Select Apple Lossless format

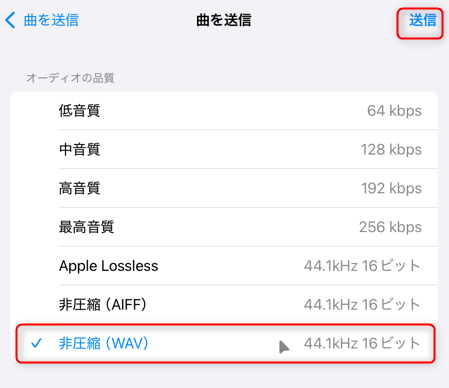(224, 266)
